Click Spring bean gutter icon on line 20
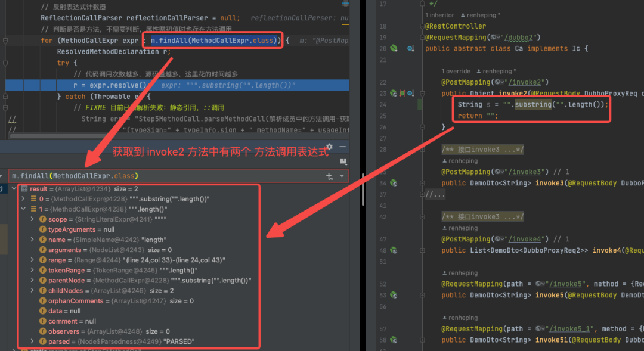This screenshot has height=351, width=644. coord(394,48)
